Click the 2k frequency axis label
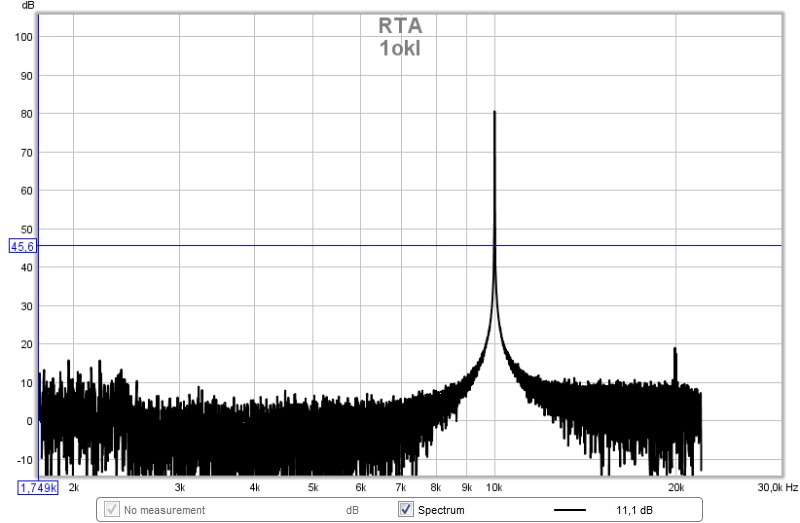The height and width of the screenshot is (523, 800). pyautogui.click(x=74, y=488)
